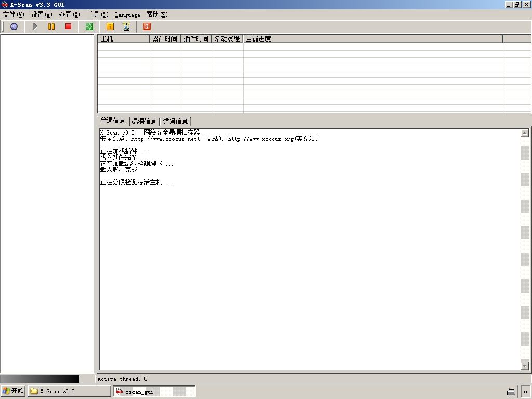Restore down the X-Scan window

click(517, 4)
